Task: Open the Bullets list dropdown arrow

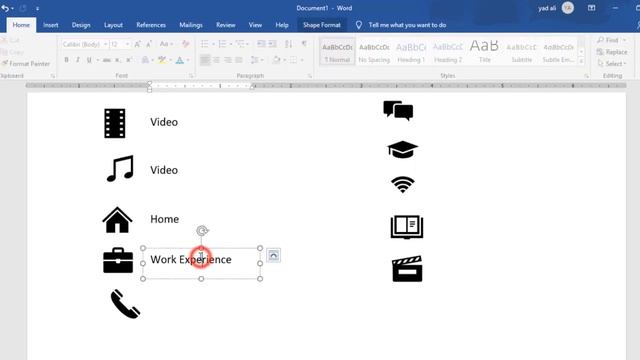Action: 213,44
